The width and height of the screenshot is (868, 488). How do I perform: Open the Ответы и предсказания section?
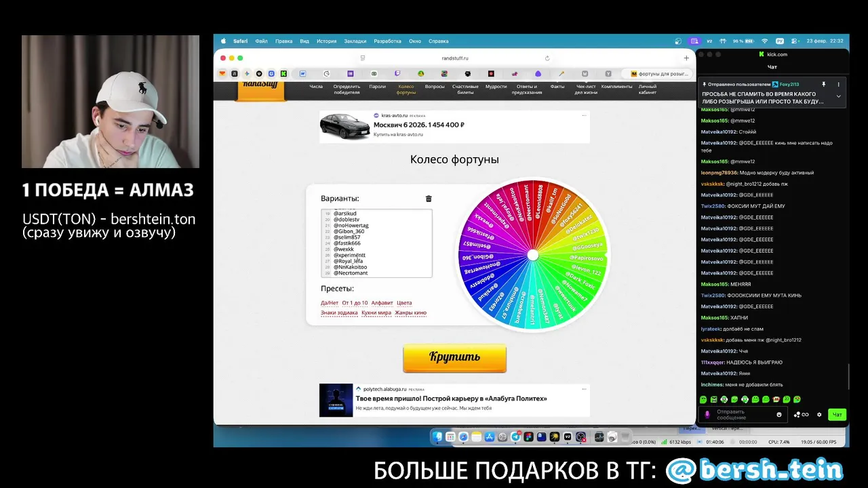point(527,89)
